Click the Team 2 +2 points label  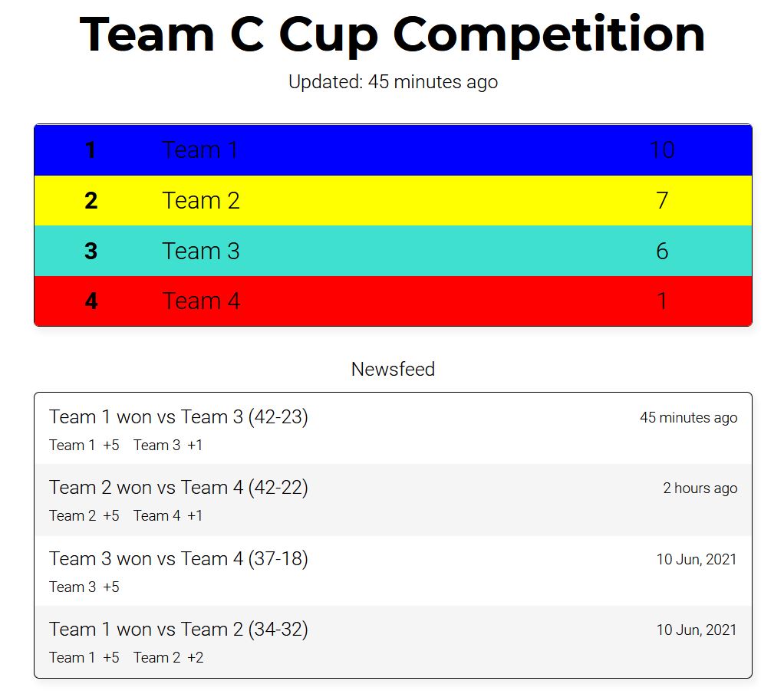click(x=169, y=657)
